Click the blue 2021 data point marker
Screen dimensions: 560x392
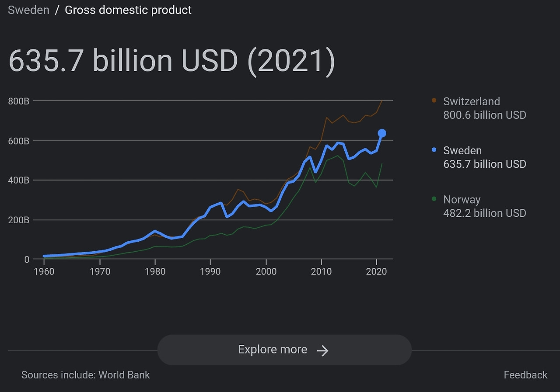[381, 133]
